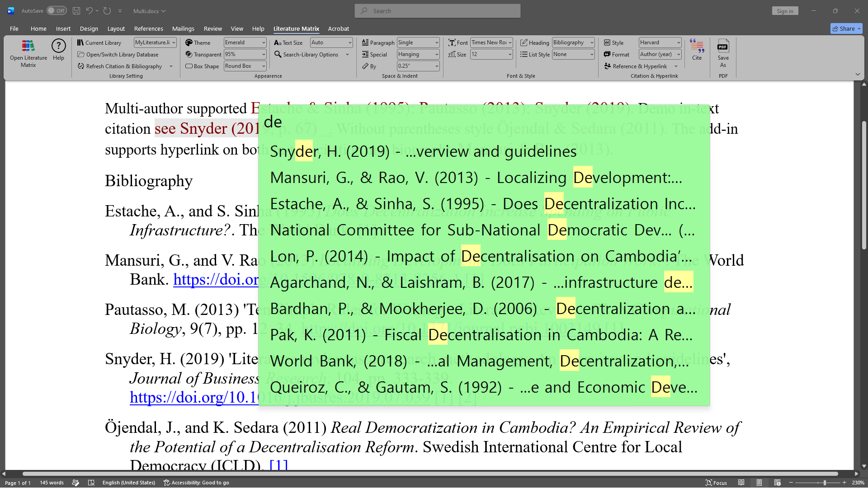Open the library name MyLiterature dropdown

tap(155, 42)
